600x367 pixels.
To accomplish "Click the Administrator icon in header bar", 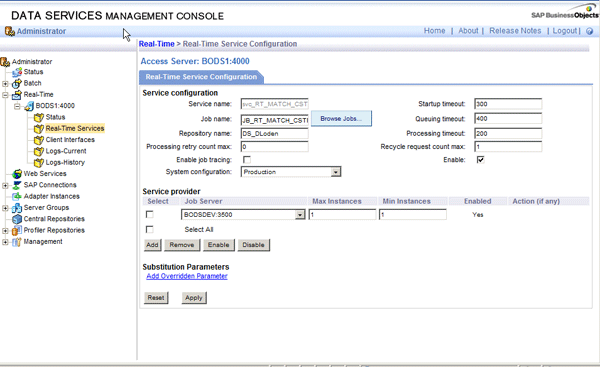I will point(10,31).
